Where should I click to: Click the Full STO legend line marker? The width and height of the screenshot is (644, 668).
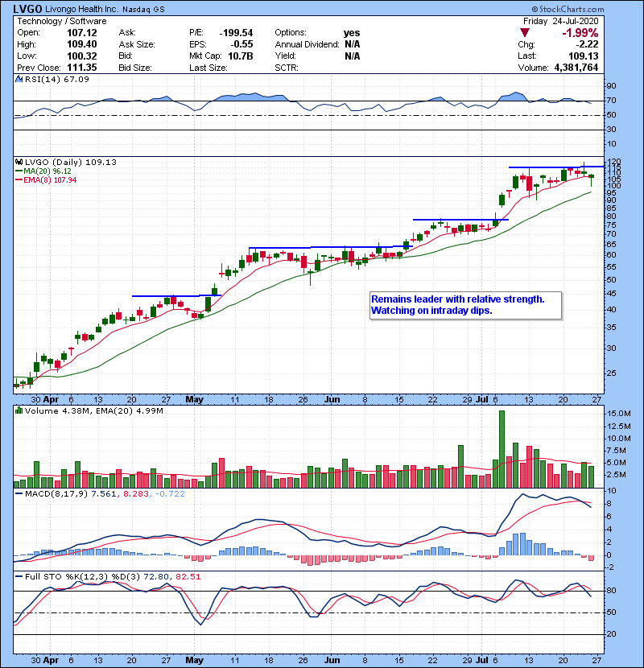(x=19, y=577)
